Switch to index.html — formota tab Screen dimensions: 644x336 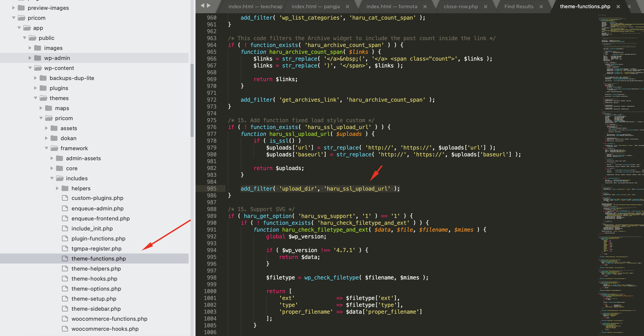pyautogui.click(x=392, y=7)
